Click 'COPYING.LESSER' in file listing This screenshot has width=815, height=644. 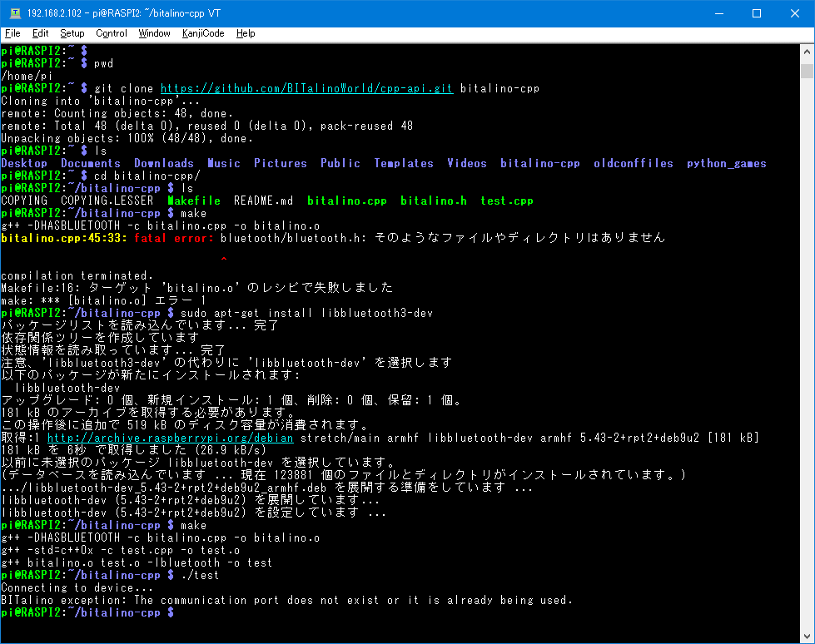[x=107, y=201]
